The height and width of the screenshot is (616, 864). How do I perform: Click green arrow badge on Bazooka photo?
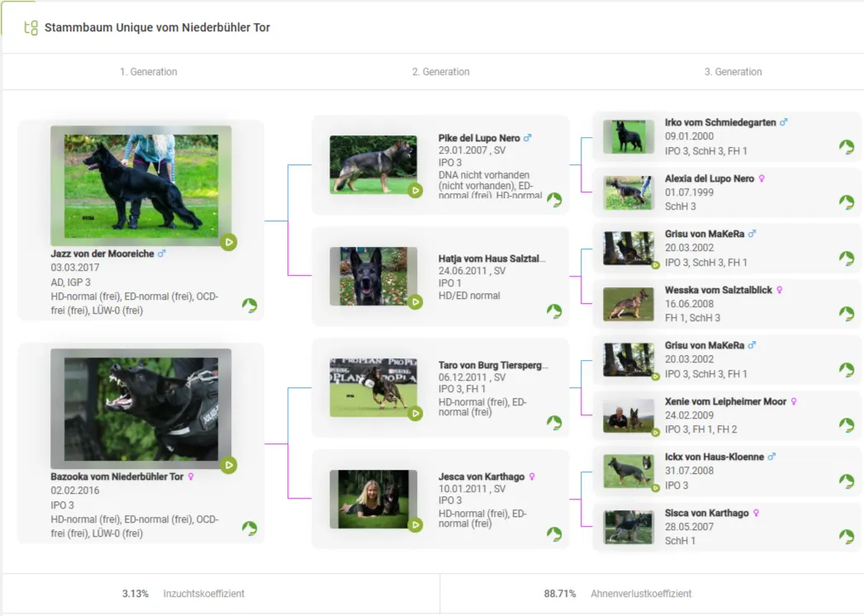(229, 465)
